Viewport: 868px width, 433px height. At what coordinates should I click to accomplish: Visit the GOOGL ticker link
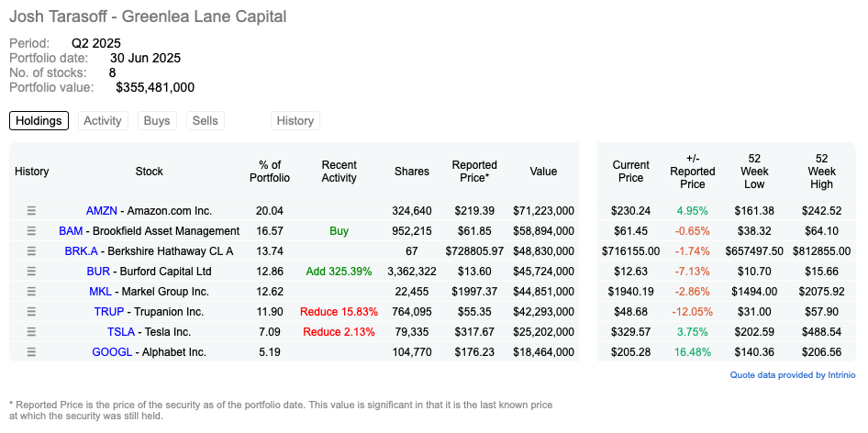(x=114, y=352)
